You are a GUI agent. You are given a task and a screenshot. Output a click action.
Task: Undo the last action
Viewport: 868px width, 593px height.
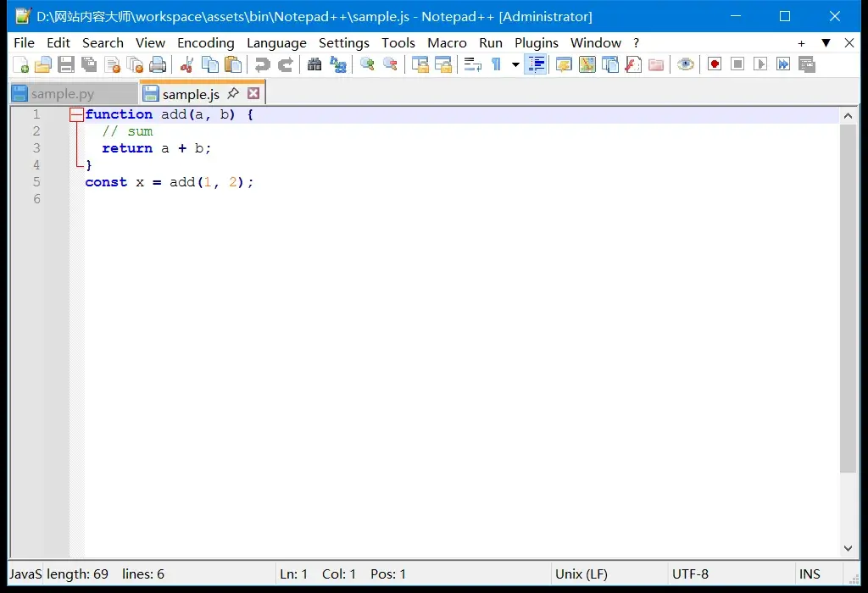[262, 64]
